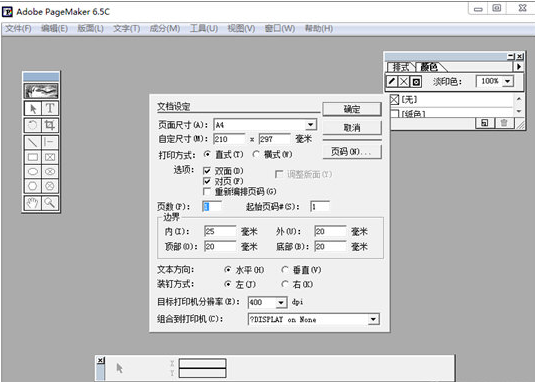This screenshot has height=382, width=535.
Task: Select the Rotating tool in toolbox
Action: coord(33,125)
